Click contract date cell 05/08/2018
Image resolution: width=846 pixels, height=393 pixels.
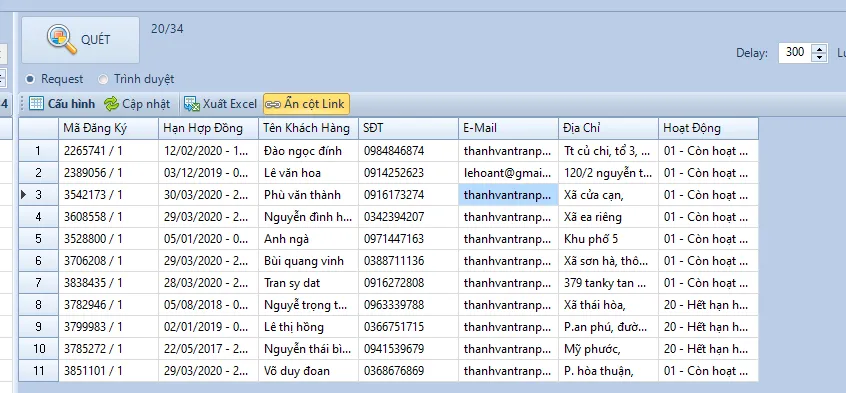(209, 305)
